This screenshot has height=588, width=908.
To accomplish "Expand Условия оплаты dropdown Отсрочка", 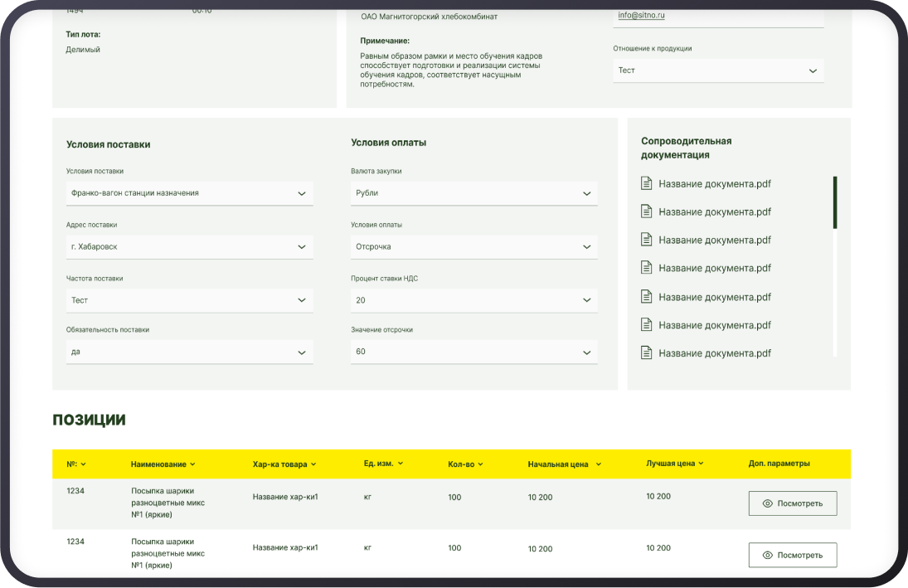I will pyautogui.click(x=473, y=247).
